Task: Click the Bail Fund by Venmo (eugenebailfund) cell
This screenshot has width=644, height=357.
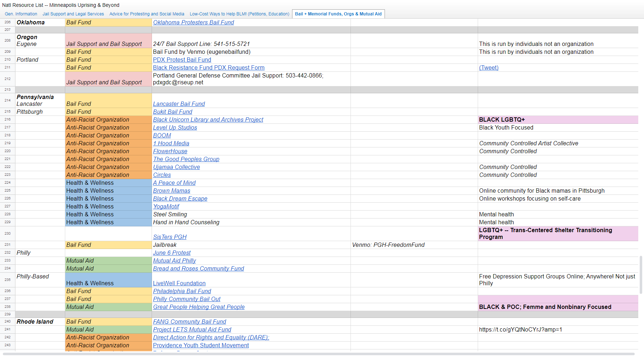Action: tap(251, 52)
